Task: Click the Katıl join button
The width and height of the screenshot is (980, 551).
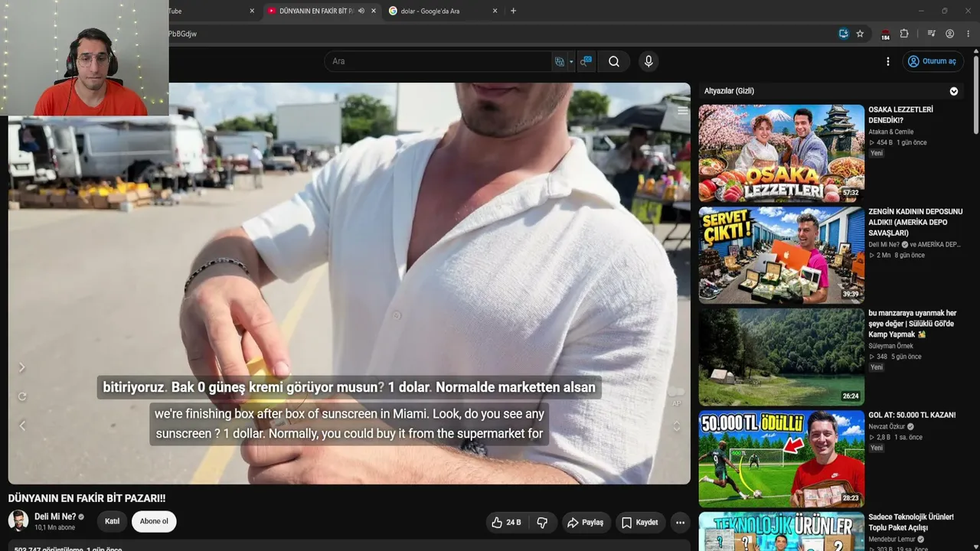Action: click(x=112, y=521)
